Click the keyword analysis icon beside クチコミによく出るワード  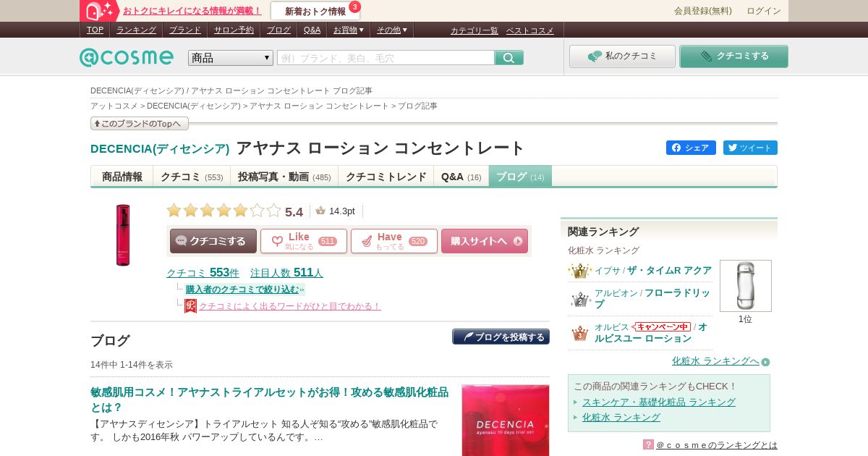point(190,306)
